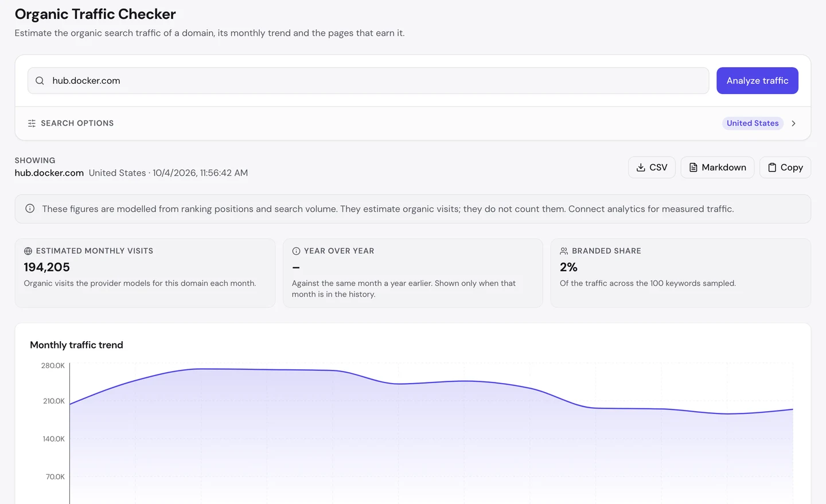This screenshot has height=504, width=826.
Task: Click the info icon in the modelled figures notice
Action: (x=30, y=209)
